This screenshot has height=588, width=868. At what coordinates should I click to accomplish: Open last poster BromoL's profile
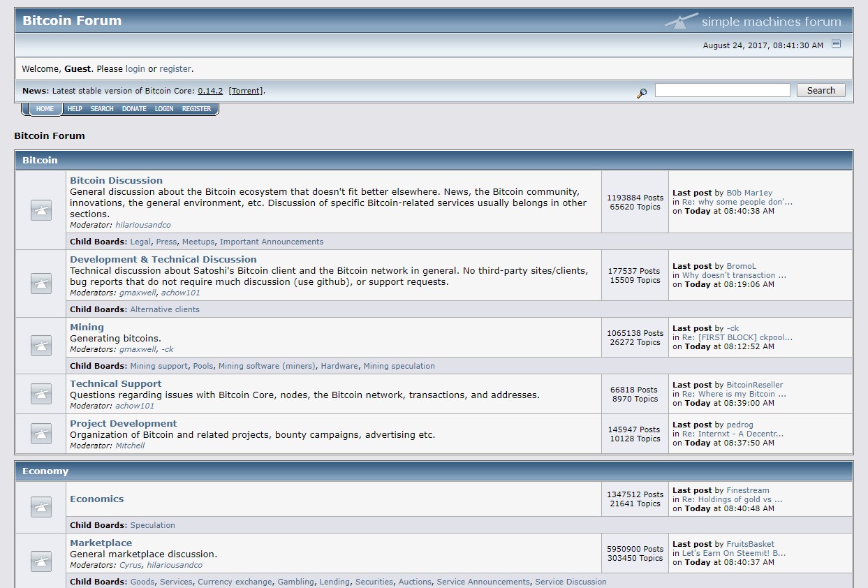tap(741, 266)
